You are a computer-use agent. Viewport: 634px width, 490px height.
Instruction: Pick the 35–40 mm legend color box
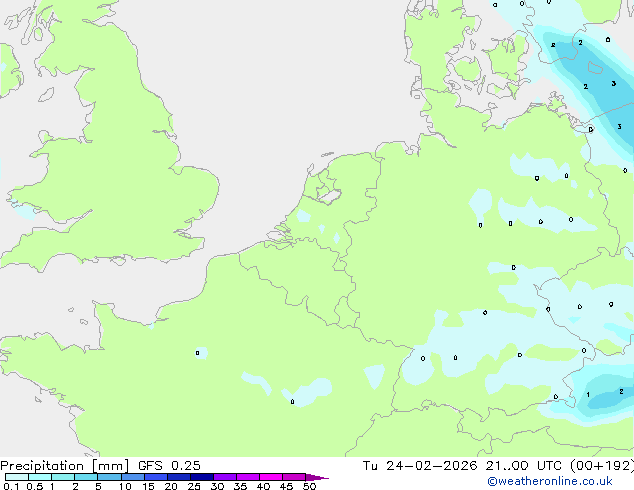[x=247, y=477]
